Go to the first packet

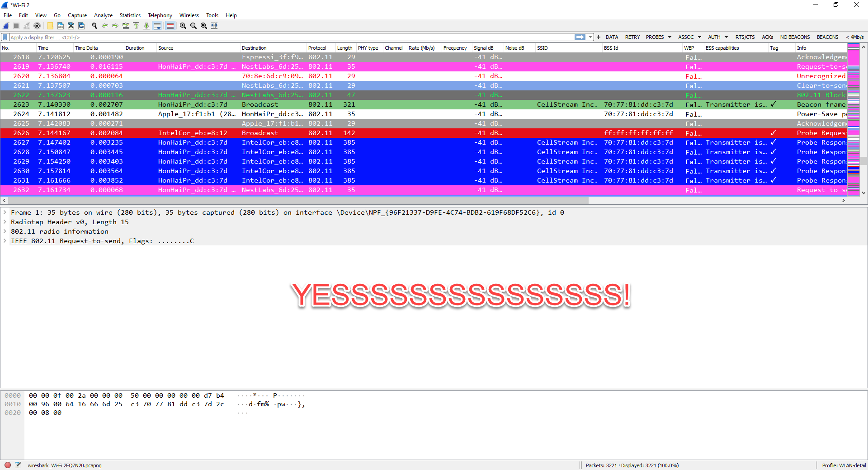coord(136,26)
